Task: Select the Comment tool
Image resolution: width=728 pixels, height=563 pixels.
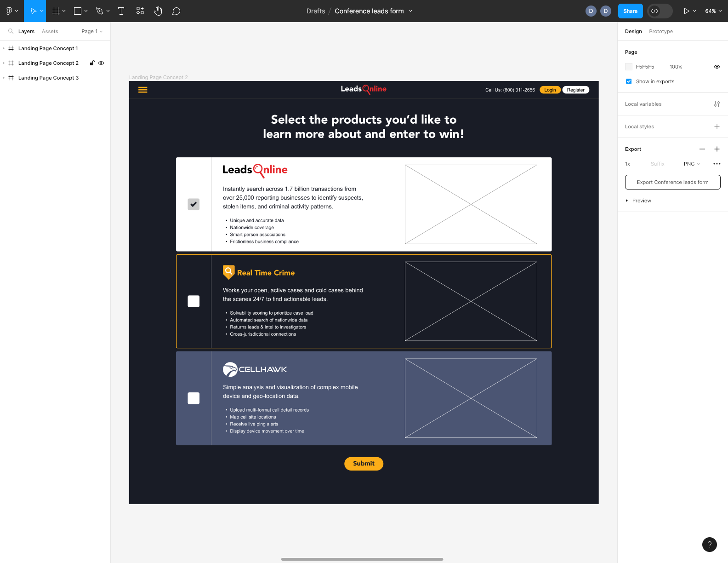Action: [176, 11]
